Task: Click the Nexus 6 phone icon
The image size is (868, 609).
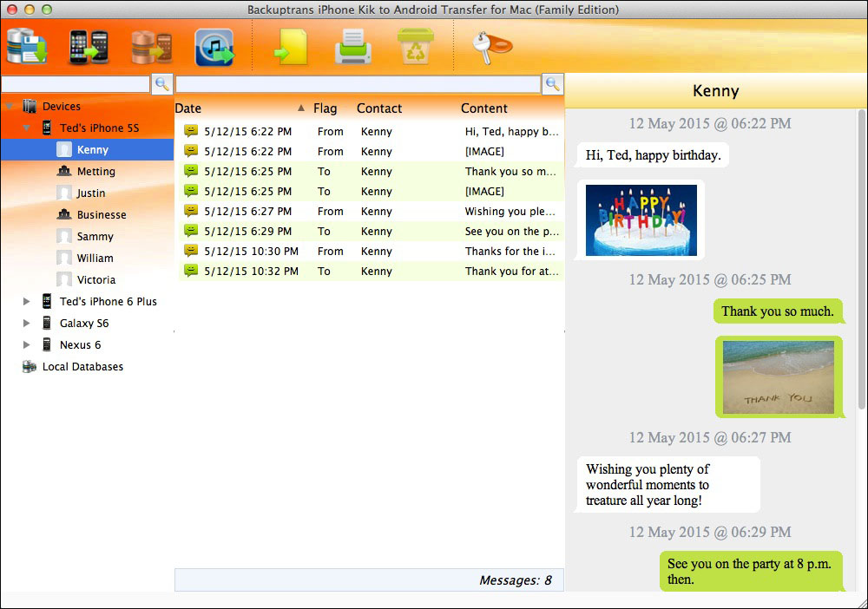Action: 47,344
